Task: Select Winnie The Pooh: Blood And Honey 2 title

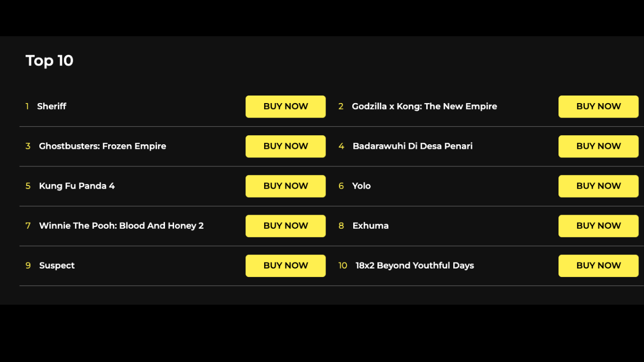Action: [x=121, y=225]
